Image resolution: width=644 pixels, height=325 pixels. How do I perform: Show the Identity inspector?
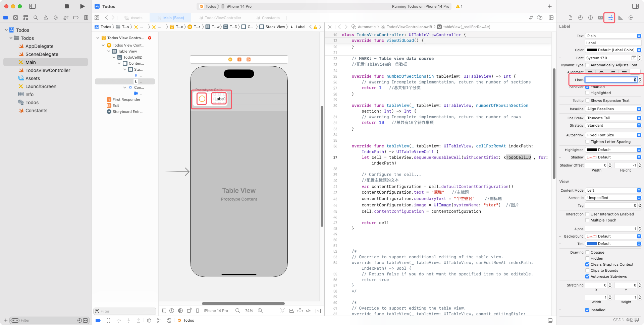600,18
